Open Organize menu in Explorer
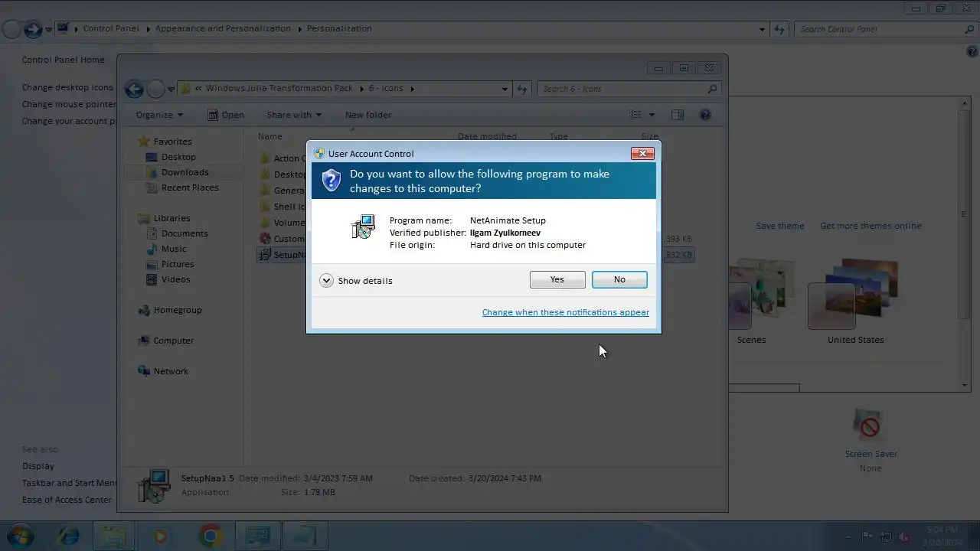Screen dimensions: 980x551 pos(159,115)
